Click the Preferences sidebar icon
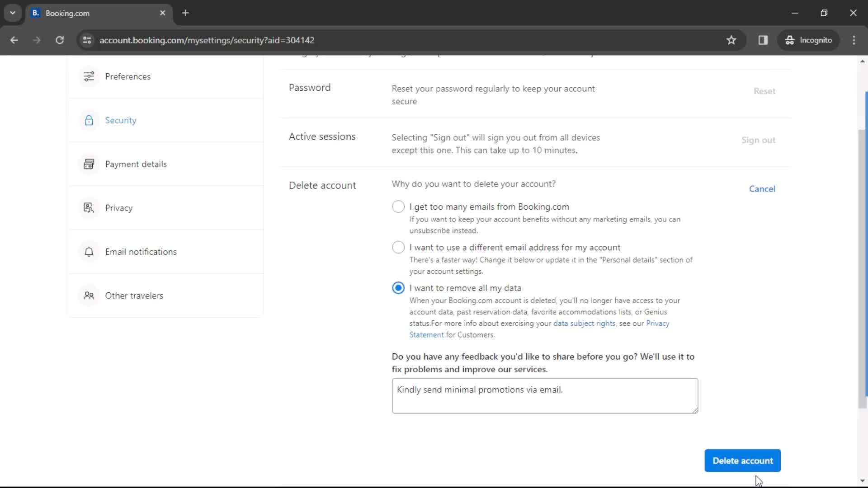 89,76
